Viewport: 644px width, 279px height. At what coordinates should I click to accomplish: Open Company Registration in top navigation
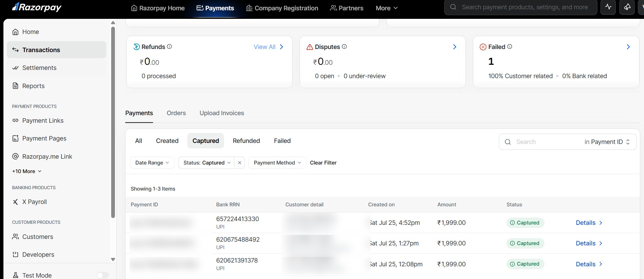(282, 8)
